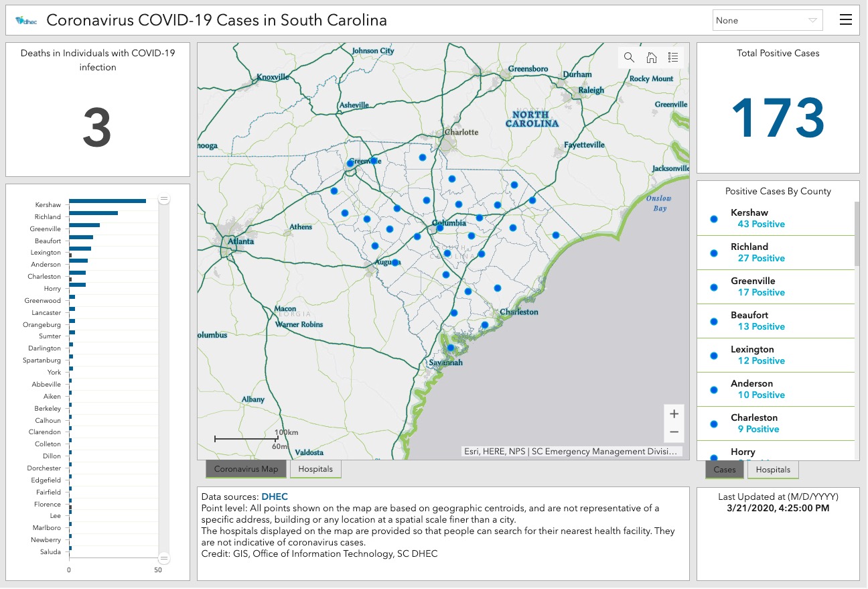Click the county list vertical scrollbar
Image resolution: width=868 pixels, height=589 pixels.
[857, 235]
